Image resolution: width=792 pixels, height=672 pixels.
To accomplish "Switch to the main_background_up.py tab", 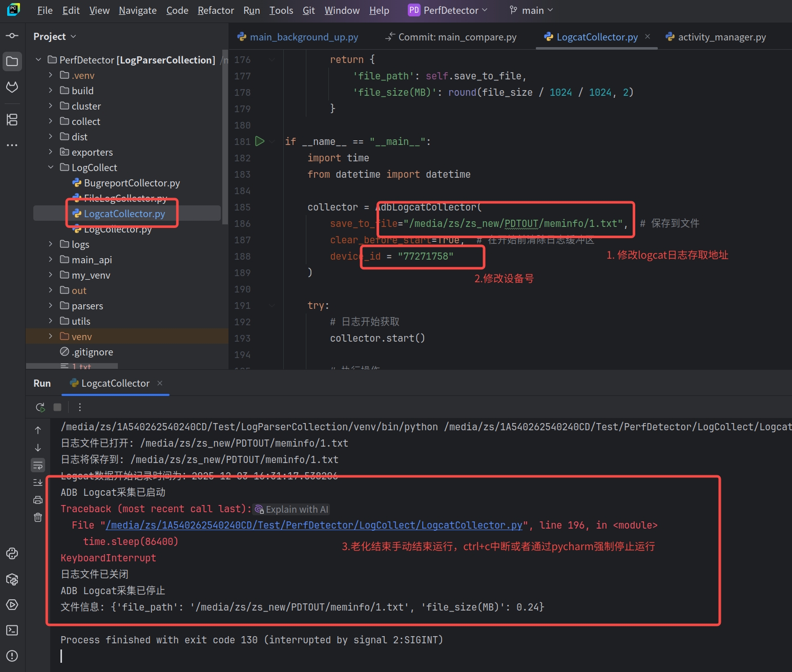I will pos(298,37).
